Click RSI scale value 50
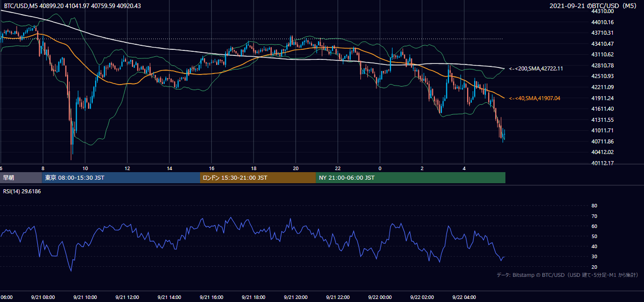Image resolution: width=644 pixels, height=302 pixels. 594,236
